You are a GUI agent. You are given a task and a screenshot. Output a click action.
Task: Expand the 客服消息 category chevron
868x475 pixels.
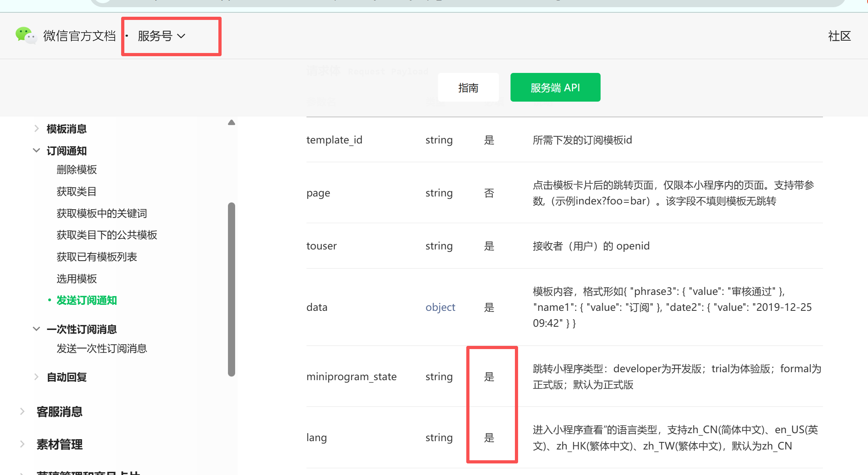point(22,412)
